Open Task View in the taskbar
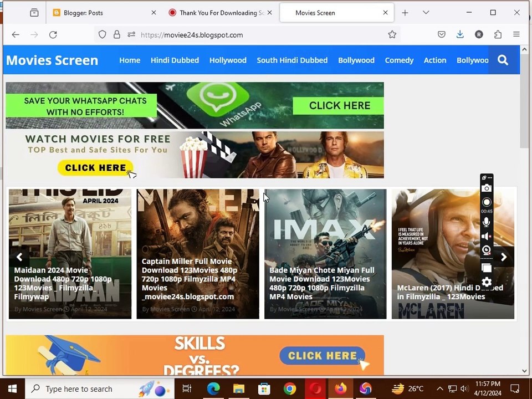Image resolution: width=532 pixels, height=399 pixels. 187,389
